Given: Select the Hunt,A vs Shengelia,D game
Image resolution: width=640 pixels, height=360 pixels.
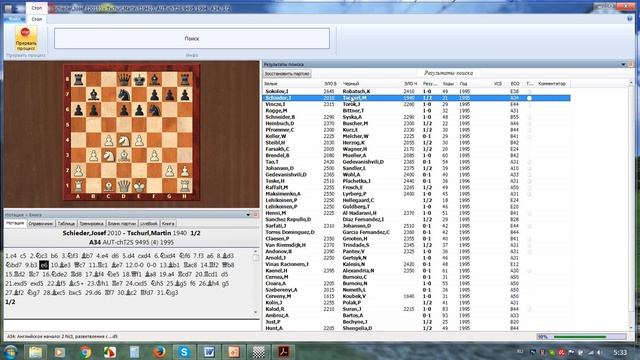Looking at the screenshot, I should pos(416,328).
